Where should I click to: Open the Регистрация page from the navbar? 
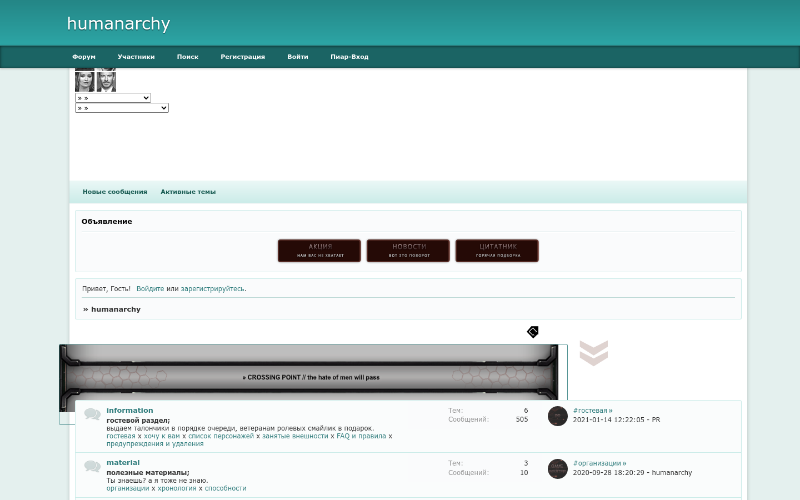(243, 57)
